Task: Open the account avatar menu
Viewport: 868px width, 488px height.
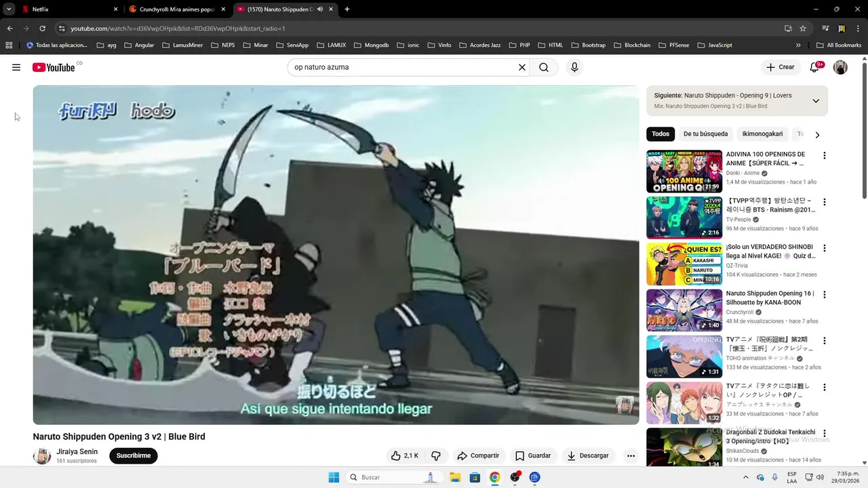Action: click(840, 67)
